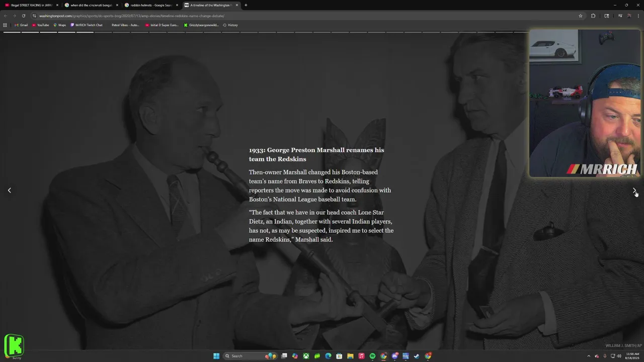Screen dimensions: 644x362
Task: Close the Washington timeline tab
Action: (236, 5)
